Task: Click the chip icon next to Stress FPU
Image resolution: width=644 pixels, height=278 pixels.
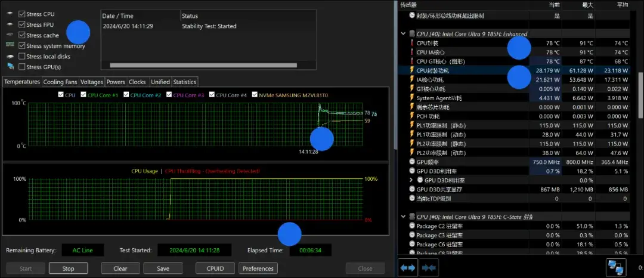Action: click(10, 24)
